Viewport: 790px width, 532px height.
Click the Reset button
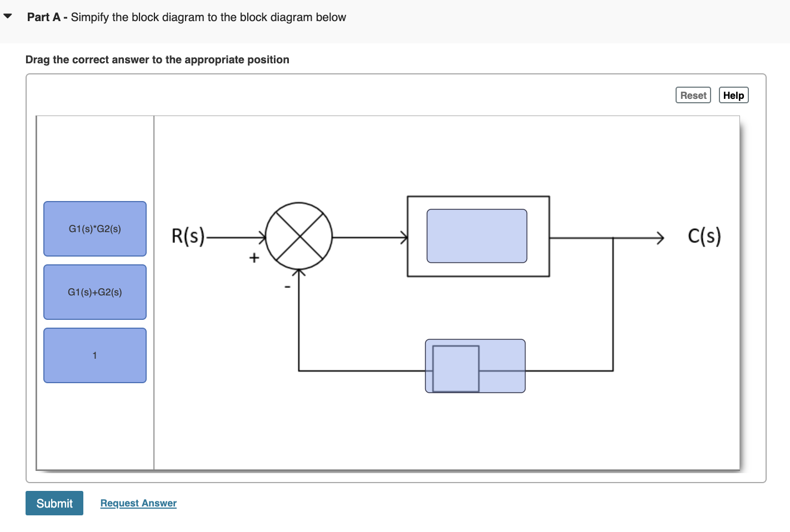click(x=692, y=95)
